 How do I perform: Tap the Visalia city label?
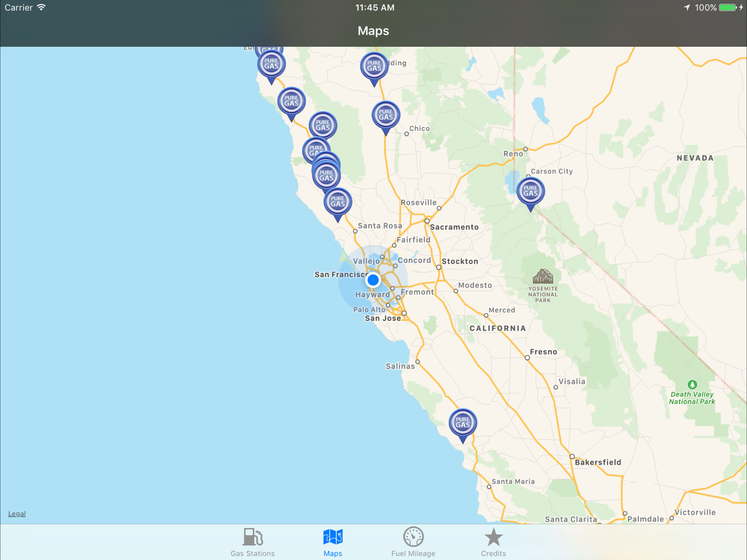pyautogui.click(x=572, y=381)
